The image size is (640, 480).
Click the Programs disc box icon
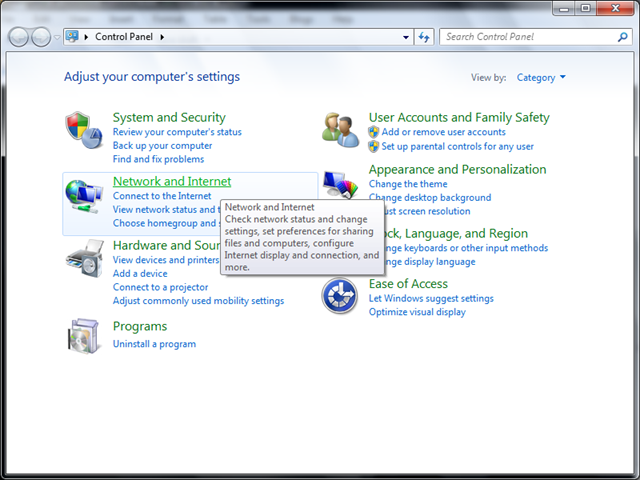83,336
